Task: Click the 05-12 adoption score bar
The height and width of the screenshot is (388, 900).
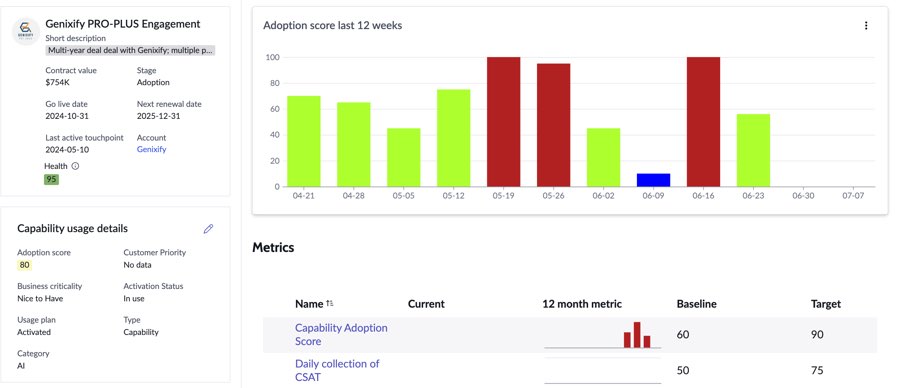Action: tap(453, 138)
